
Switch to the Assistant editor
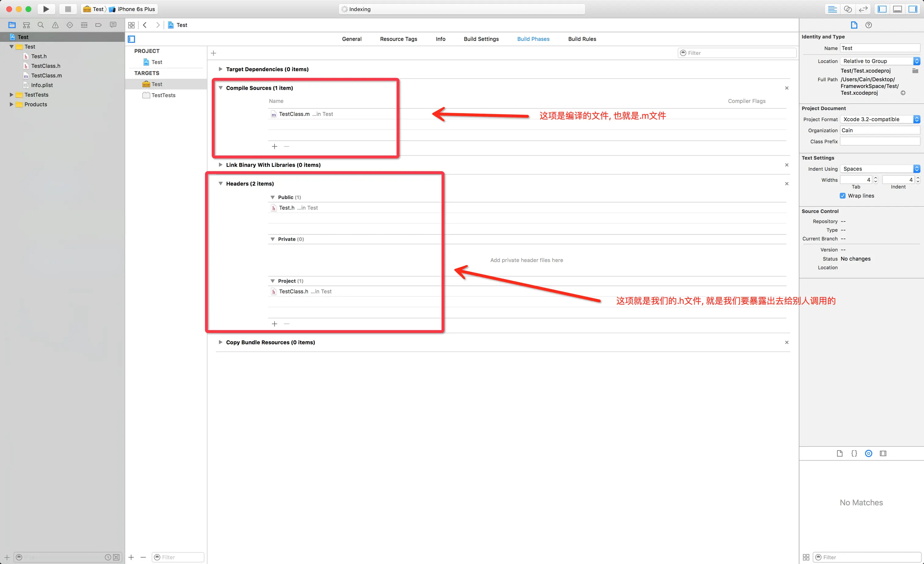(x=848, y=9)
